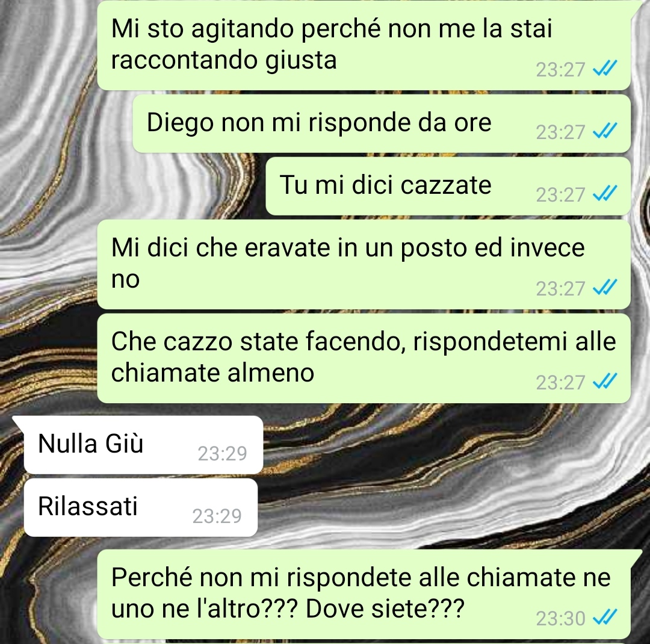This screenshot has height=644, width=650.
Task: Select received message 'Rilassati'
Action: (x=141, y=507)
